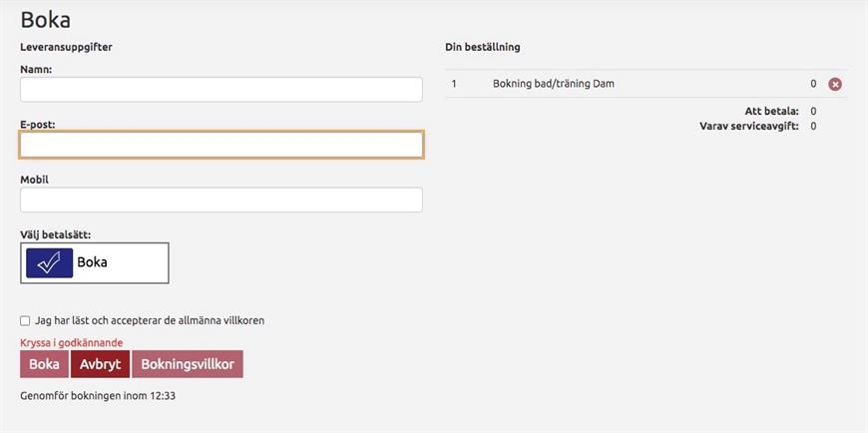This screenshot has width=868, height=433.
Task: Click the red Boka submit button
Action: tap(44, 364)
